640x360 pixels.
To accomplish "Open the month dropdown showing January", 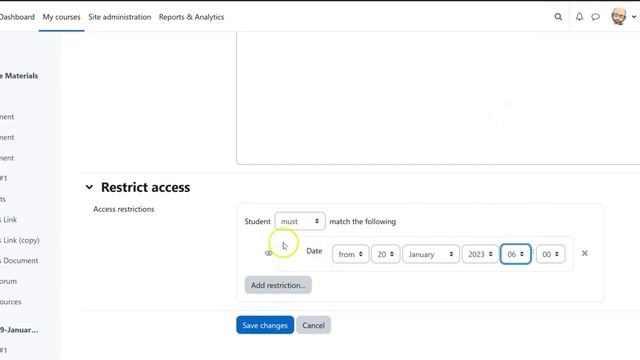I will [431, 254].
